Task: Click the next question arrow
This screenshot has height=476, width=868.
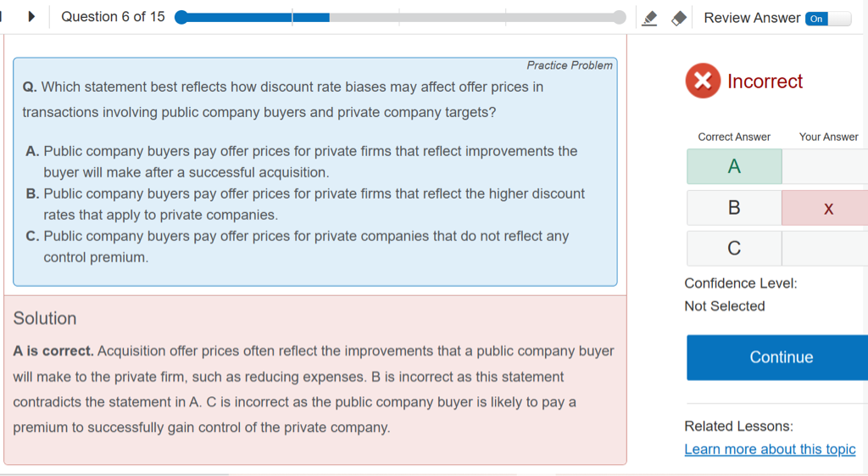Action: click(x=32, y=17)
